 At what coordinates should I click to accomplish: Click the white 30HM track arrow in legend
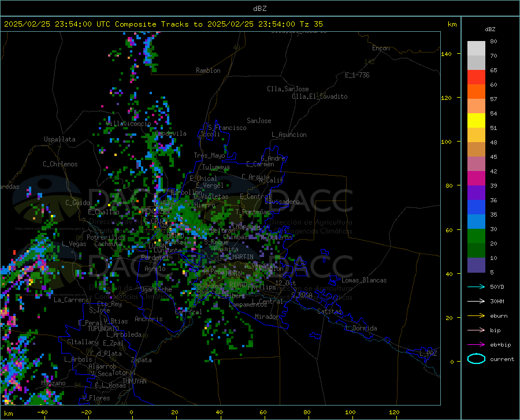click(476, 302)
